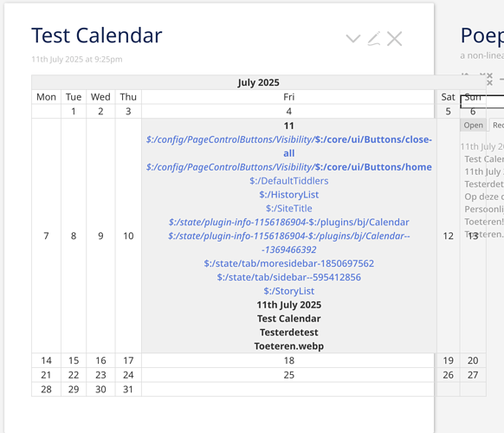Select day 15 in the calendar

pyautogui.click(x=74, y=360)
